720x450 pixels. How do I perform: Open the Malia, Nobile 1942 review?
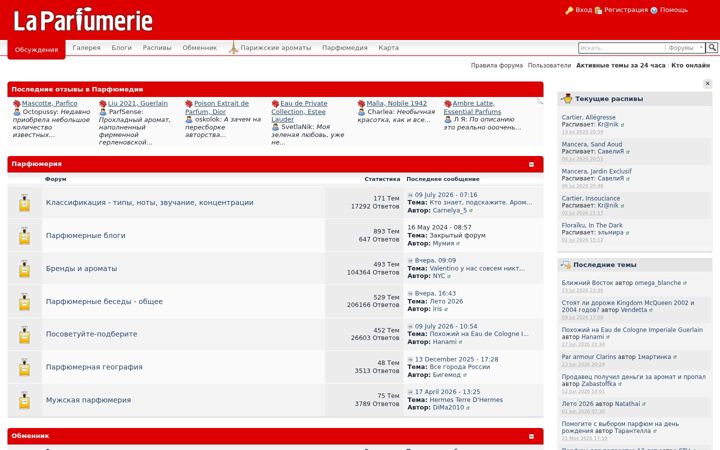click(397, 103)
